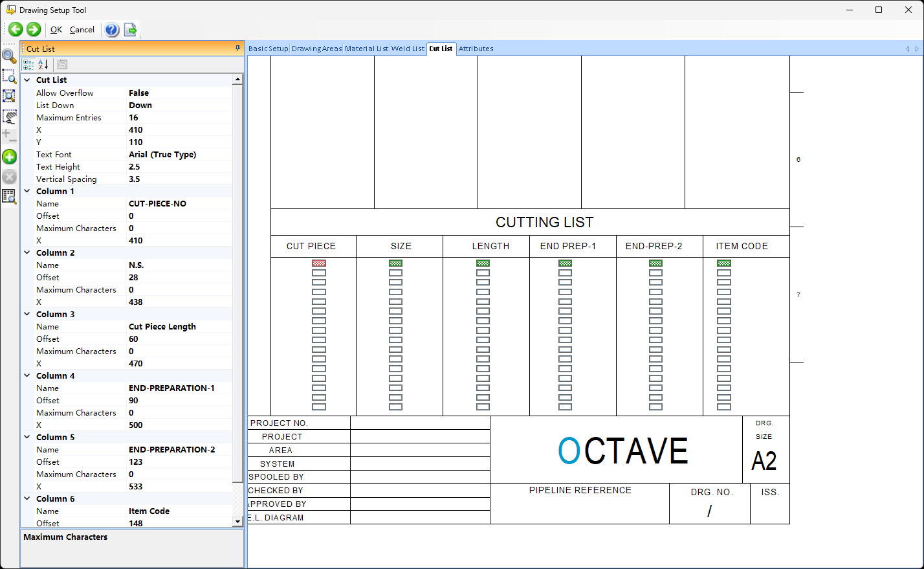Click the green forward arrow button
This screenshot has height=569, width=924.
34,29
